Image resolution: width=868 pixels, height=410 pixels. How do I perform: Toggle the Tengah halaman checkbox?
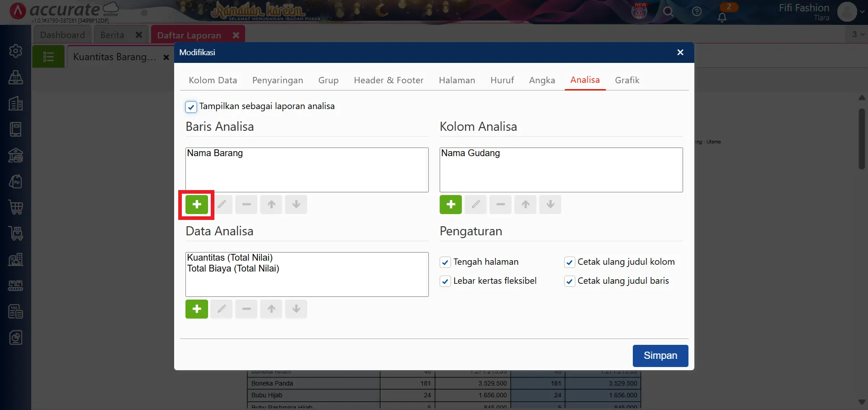[x=445, y=262]
